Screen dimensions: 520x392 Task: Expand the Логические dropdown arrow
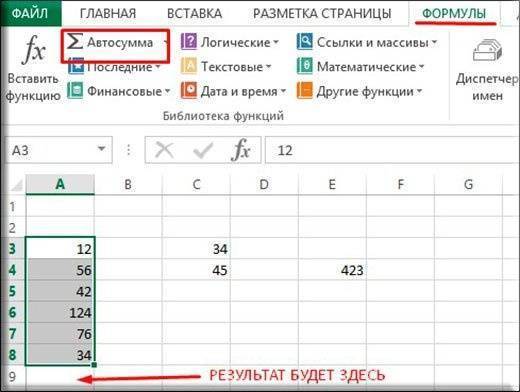[x=276, y=43]
